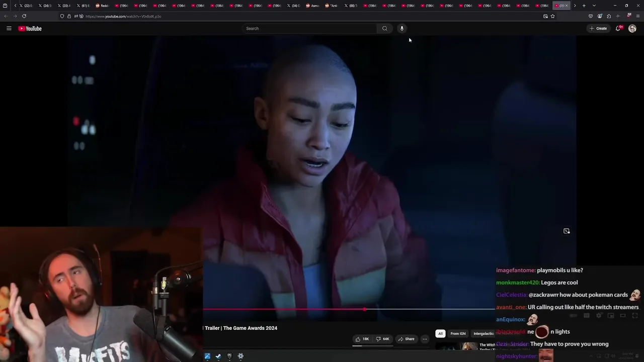Switch to the X tab labeled (24)
Image resolution: width=644 pixels, height=362 pixels.
pos(45,6)
